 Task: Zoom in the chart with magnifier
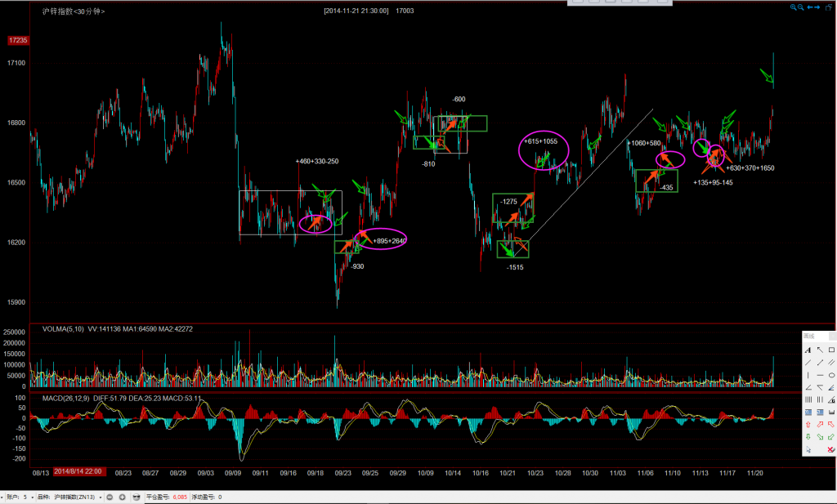[793, 7]
